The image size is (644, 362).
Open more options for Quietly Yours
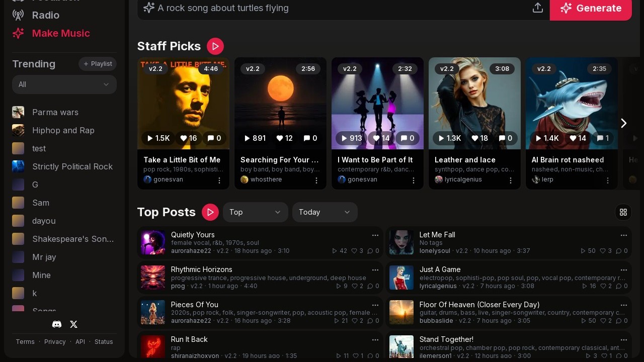coord(375,235)
